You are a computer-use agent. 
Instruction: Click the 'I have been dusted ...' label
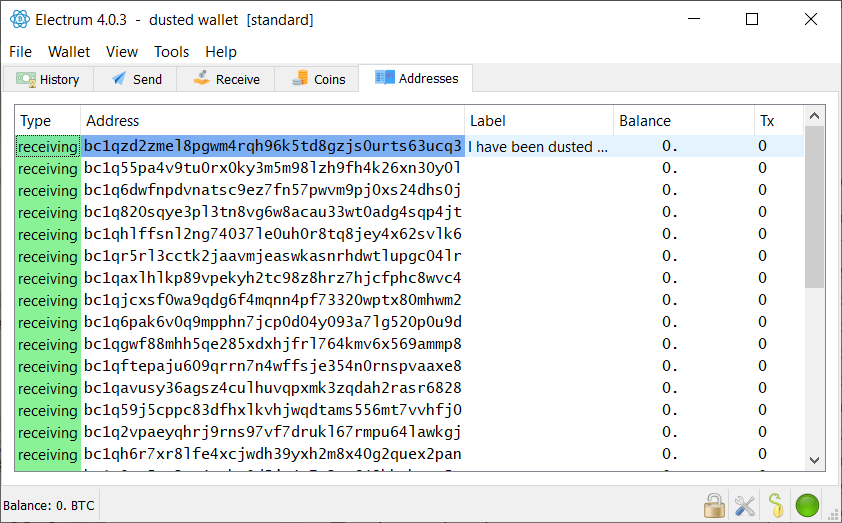point(538,147)
